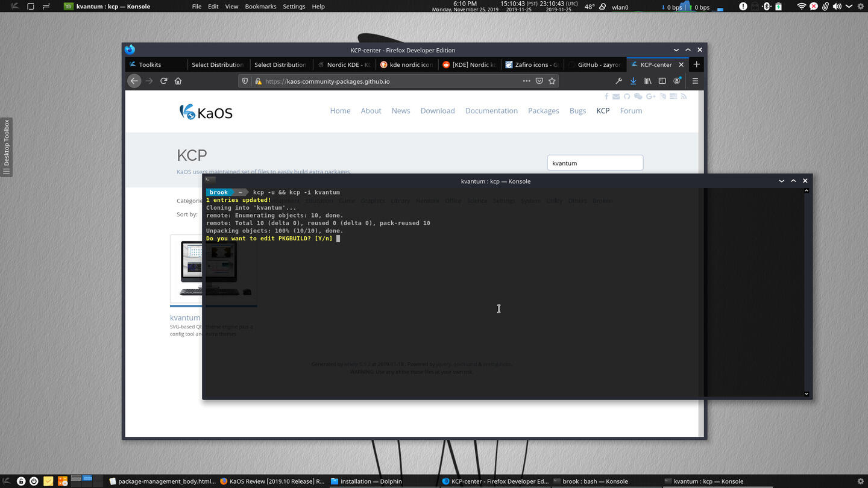The width and height of the screenshot is (868, 488).
Task: Open the Home link in KaOS navigation
Action: click(340, 111)
